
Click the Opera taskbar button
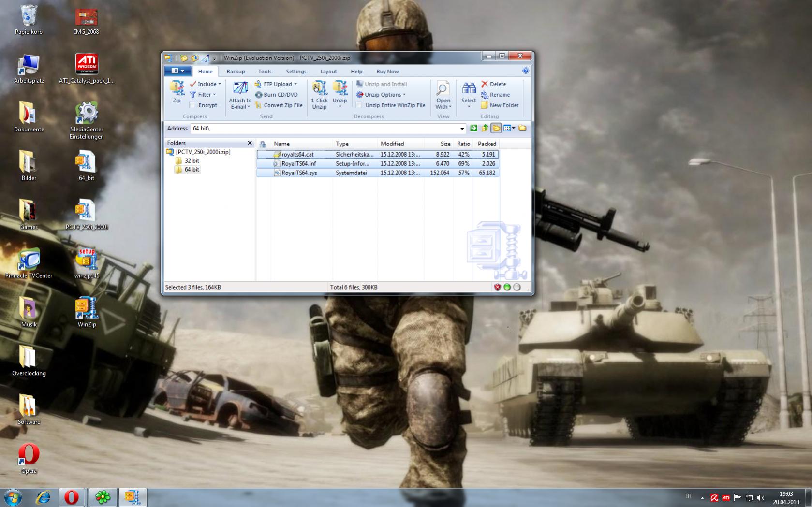pos(72,497)
